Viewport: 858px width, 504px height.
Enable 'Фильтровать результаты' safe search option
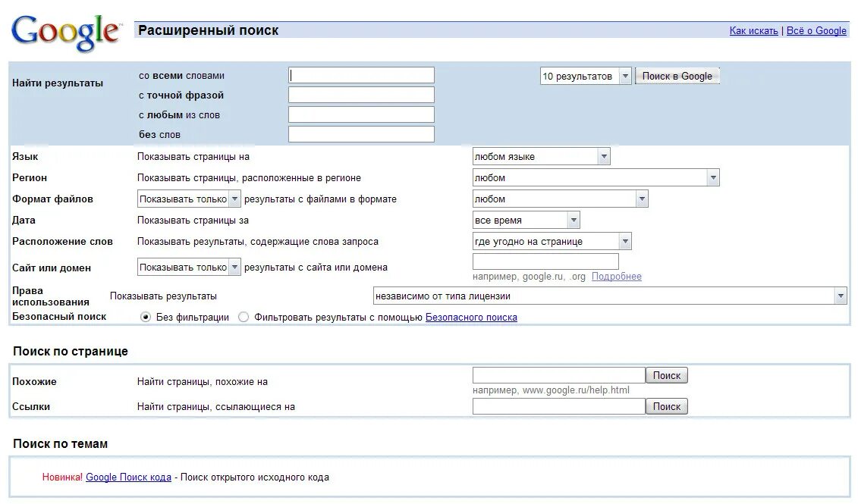[243, 317]
